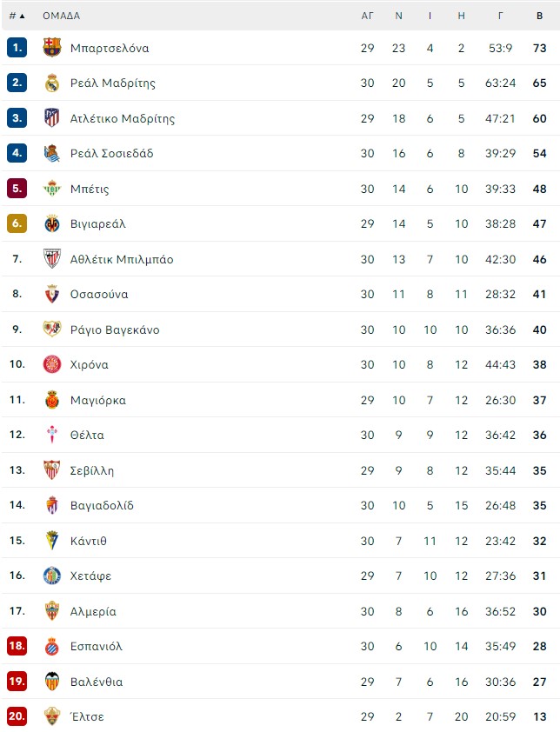Select the Espanyol crest icon

[52, 647]
